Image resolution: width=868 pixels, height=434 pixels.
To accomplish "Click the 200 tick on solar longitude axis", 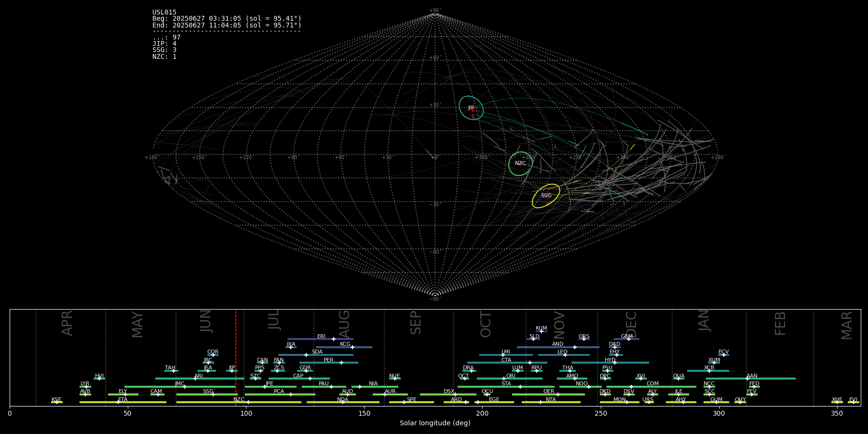I will click(x=482, y=413).
